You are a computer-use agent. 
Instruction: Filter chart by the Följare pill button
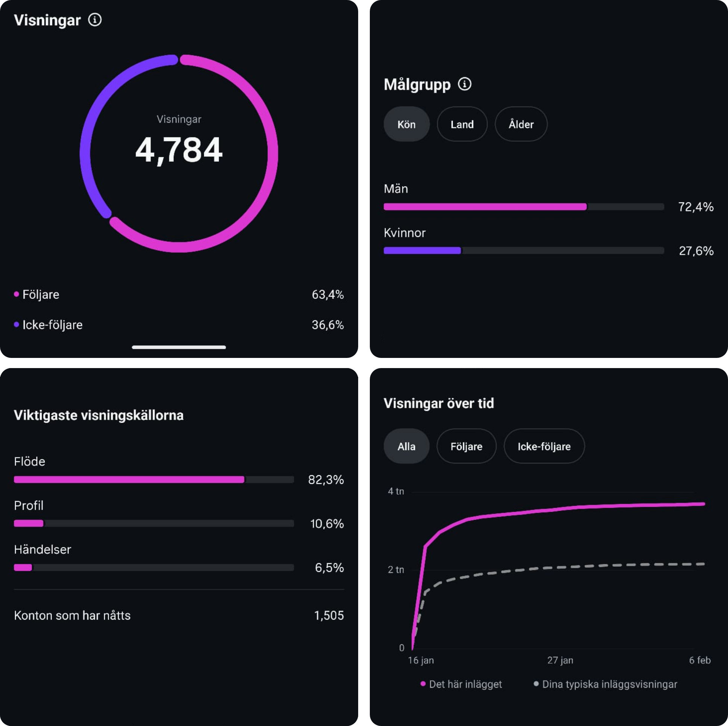[466, 446]
